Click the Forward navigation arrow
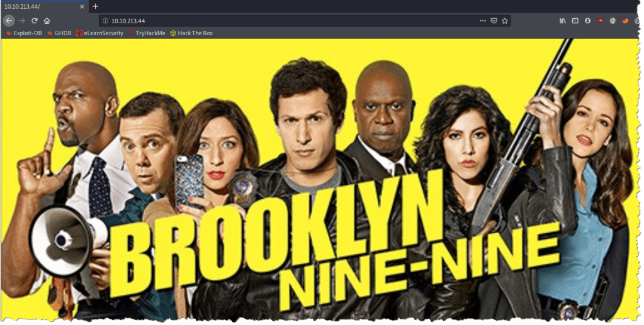 coord(22,21)
